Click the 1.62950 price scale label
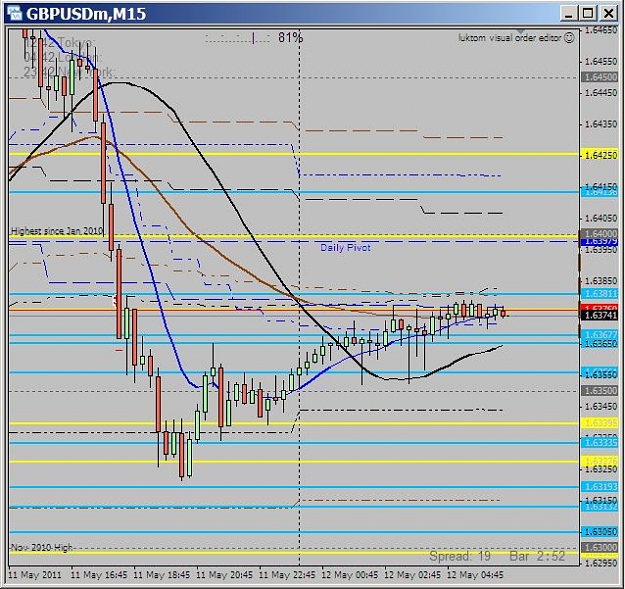The image size is (625, 589). (601, 563)
